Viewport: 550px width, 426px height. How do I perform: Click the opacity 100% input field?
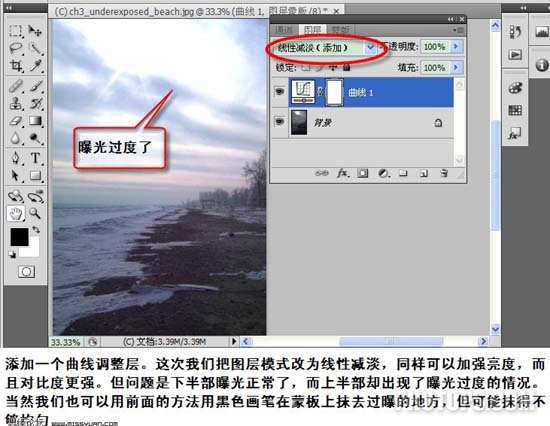pos(435,47)
